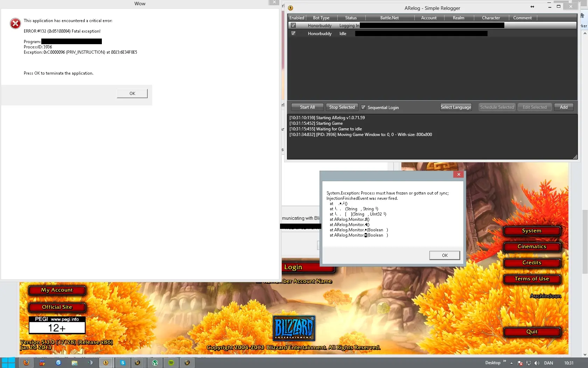Open the Action Center flag icon
Image resolution: width=588 pixels, height=368 pixels.
pos(520,363)
